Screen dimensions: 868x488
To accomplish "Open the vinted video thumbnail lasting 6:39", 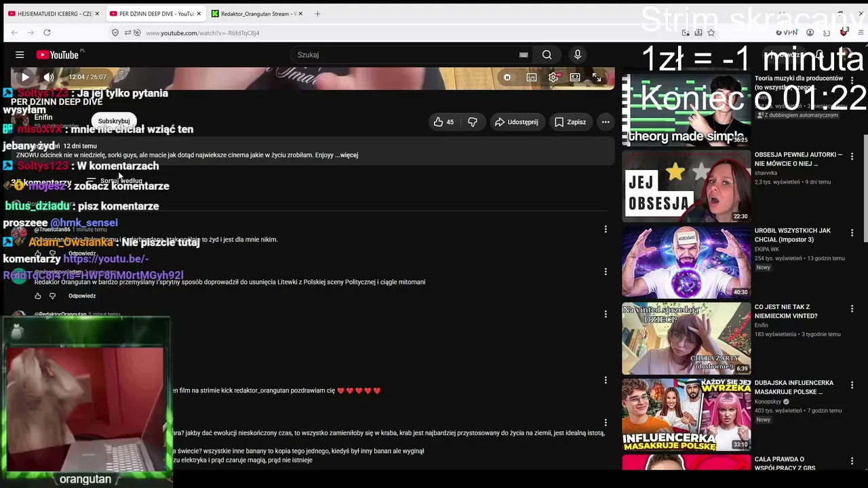I will click(x=686, y=338).
